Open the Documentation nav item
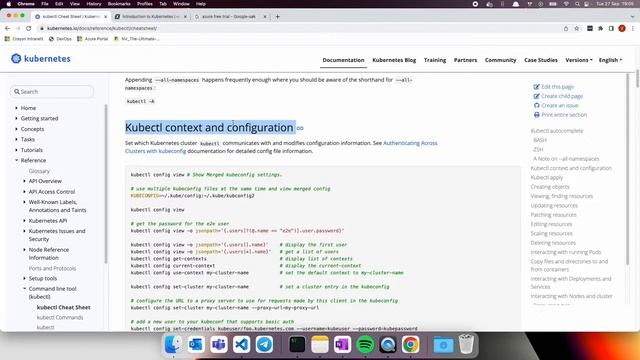The image size is (640, 360). 343,60
